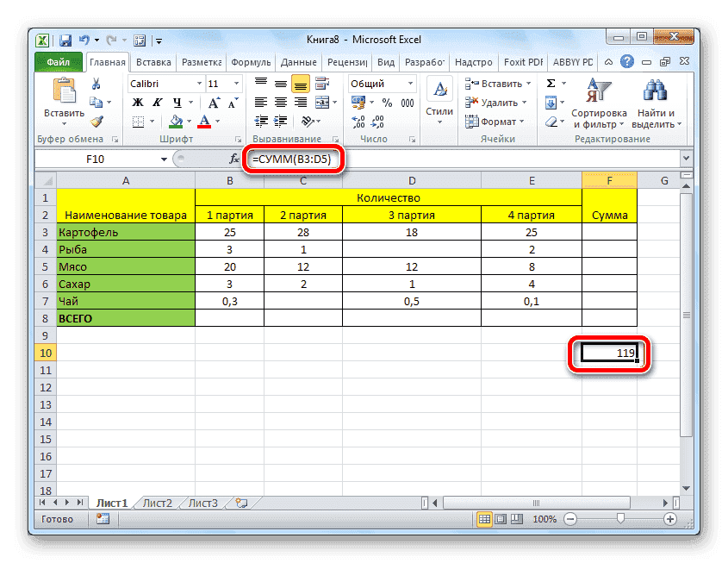728x563 pixels.
Task: Click the Format Painter brush icon
Action: point(97,121)
